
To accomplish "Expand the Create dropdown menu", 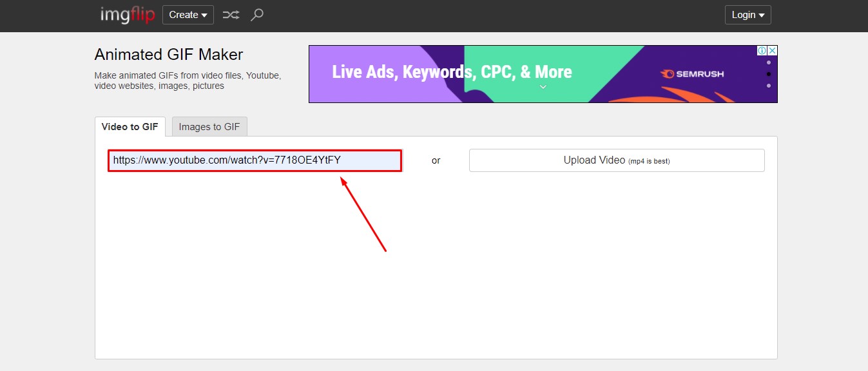I will (188, 15).
